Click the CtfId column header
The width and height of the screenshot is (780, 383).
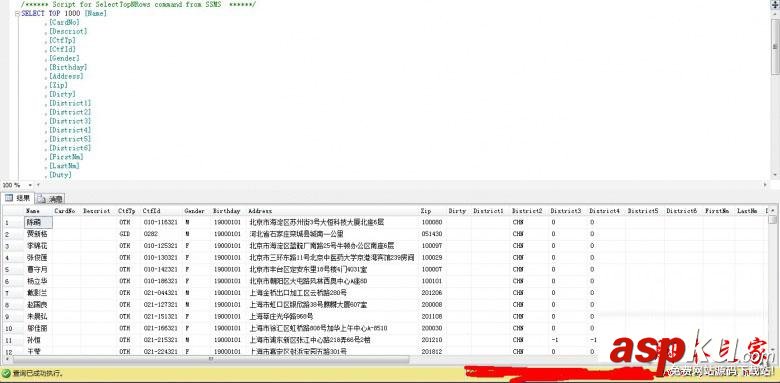(x=151, y=211)
